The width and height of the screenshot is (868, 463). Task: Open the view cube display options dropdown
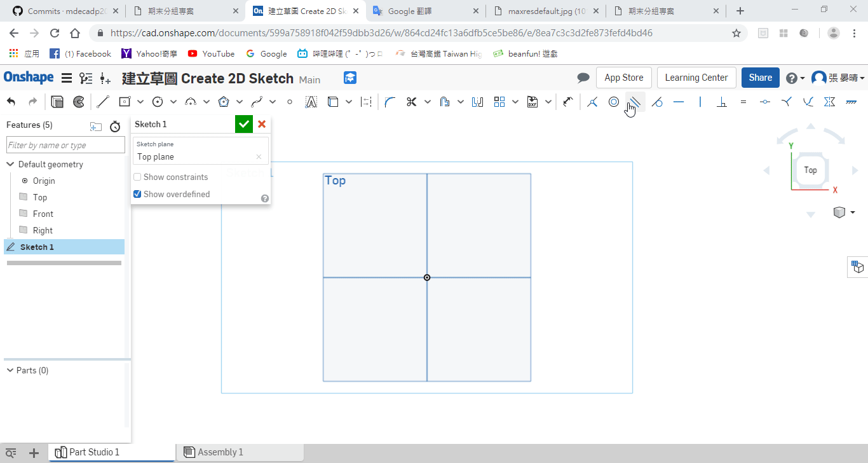(853, 212)
